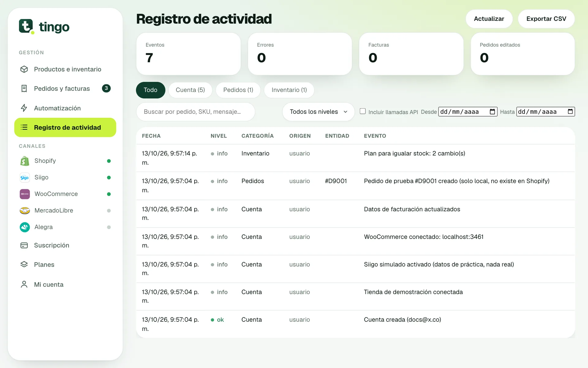Open Productos e inventario menu item
588x368 pixels.
65,69
